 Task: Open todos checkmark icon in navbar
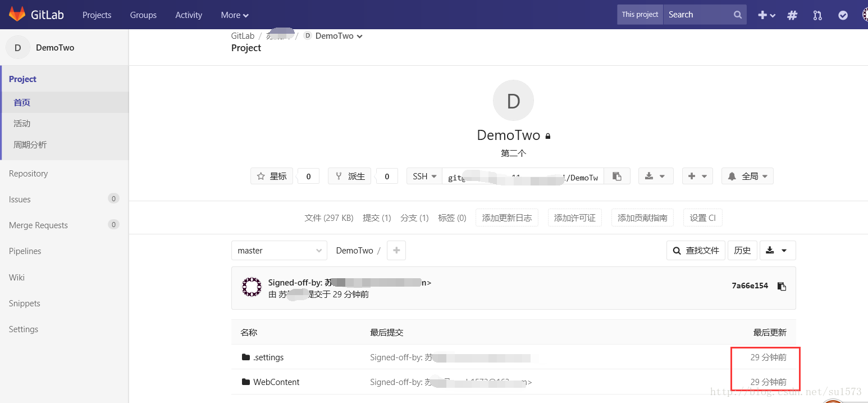click(843, 15)
